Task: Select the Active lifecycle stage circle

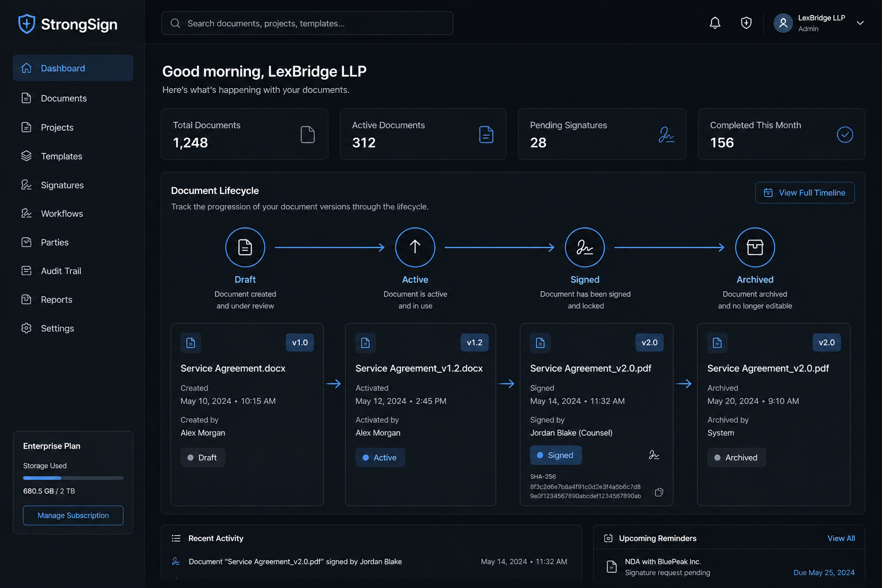Action: 415,247
